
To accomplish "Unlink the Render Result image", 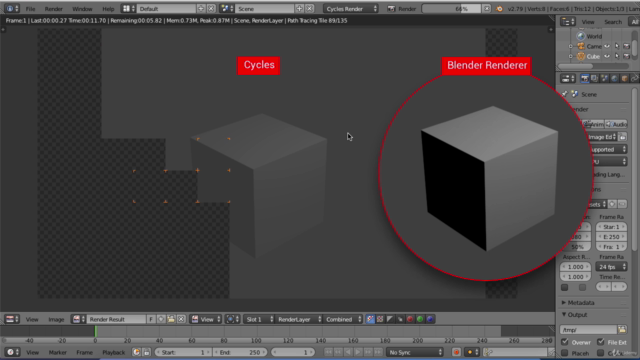I will (181, 319).
